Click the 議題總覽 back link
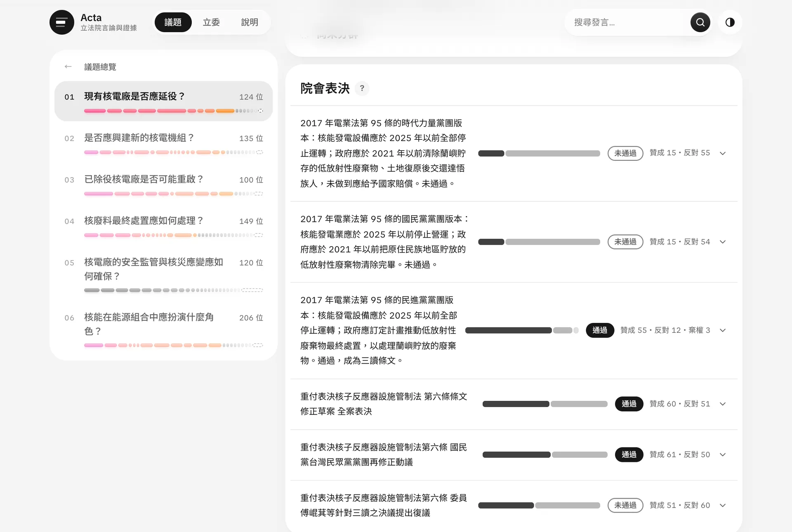The width and height of the screenshot is (792, 532). tap(100, 67)
